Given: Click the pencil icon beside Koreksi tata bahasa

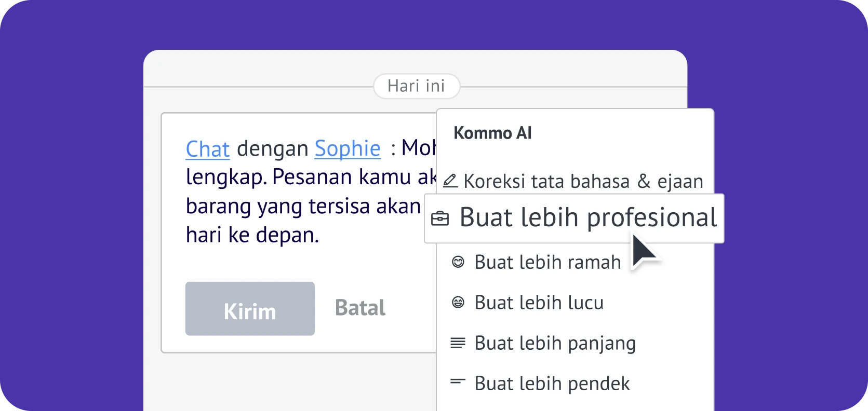Looking at the screenshot, I should point(450,181).
